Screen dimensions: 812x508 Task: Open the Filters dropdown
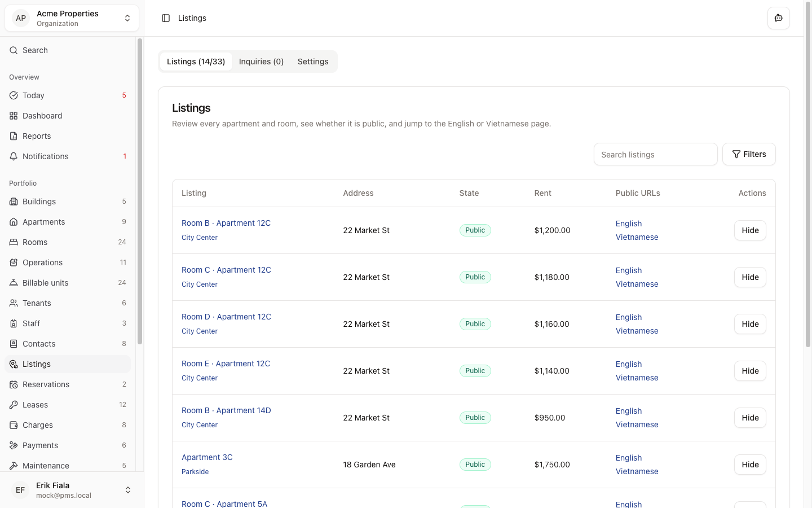(x=749, y=154)
